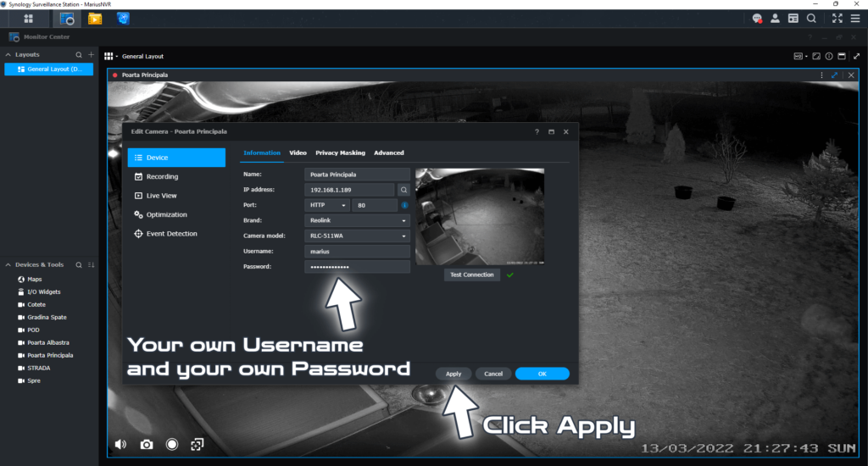The width and height of the screenshot is (868, 466).
Task: Click the Username input field
Action: 357,251
